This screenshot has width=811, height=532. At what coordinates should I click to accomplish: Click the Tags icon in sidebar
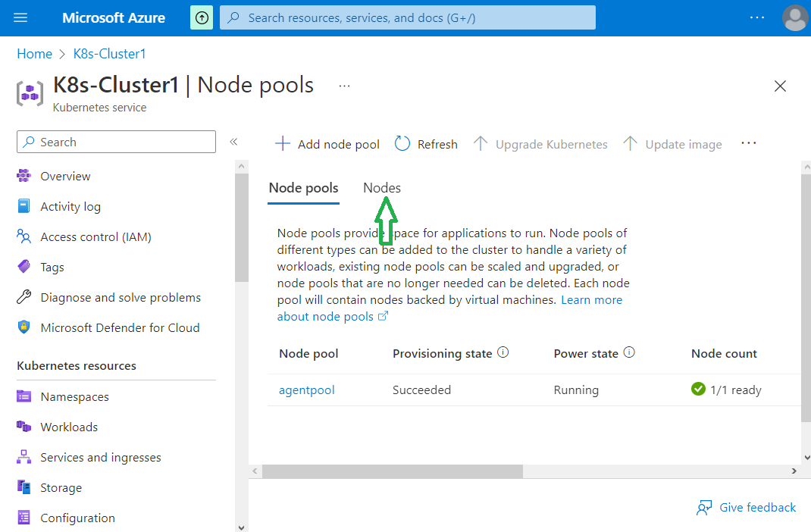pyautogui.click(x=23, y=267)
